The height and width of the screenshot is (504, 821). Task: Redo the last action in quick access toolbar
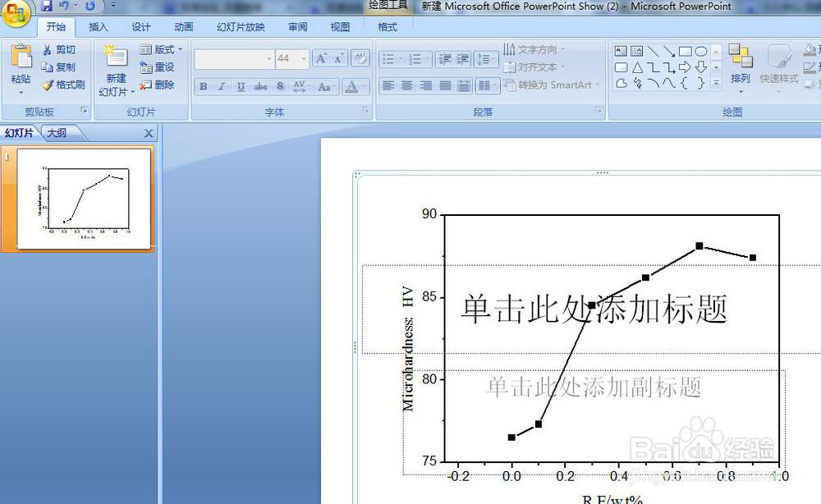pyautogui.click(x=90, y=6)
